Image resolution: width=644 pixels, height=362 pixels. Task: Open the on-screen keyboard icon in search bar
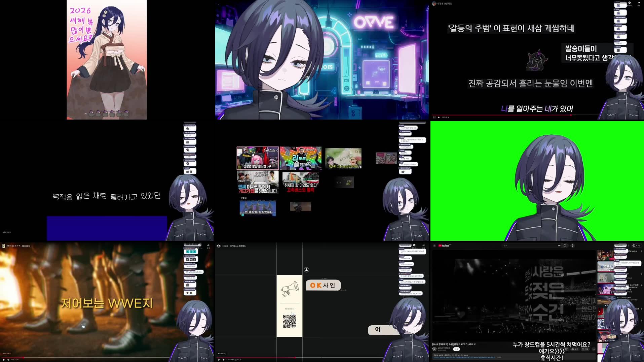click(559, 245)
